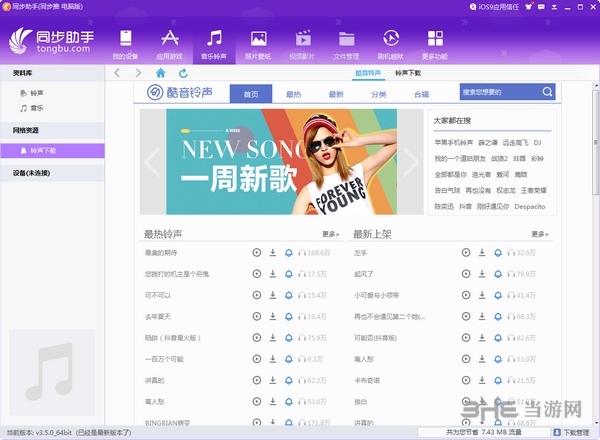Go back with the left arrow
600x440 pixels.
117,73
